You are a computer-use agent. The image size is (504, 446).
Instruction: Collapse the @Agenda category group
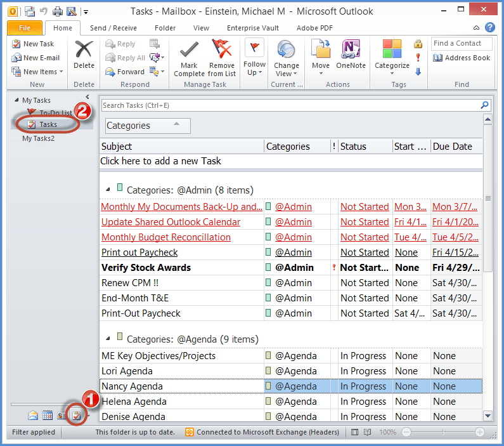pos(108,338)
